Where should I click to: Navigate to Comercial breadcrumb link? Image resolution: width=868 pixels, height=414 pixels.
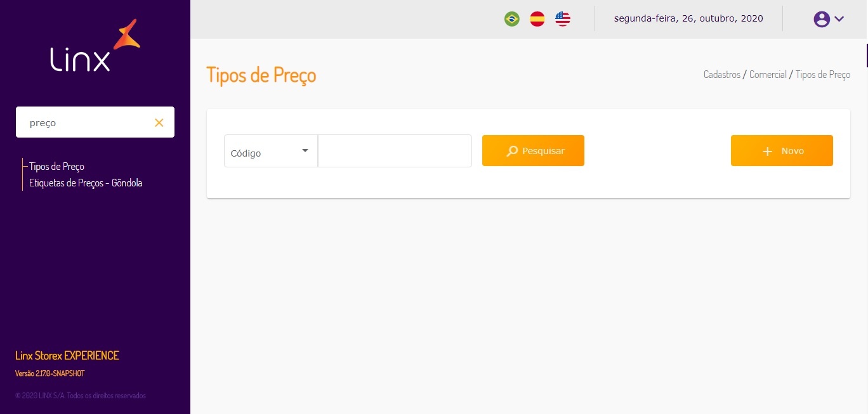point(768,74)
